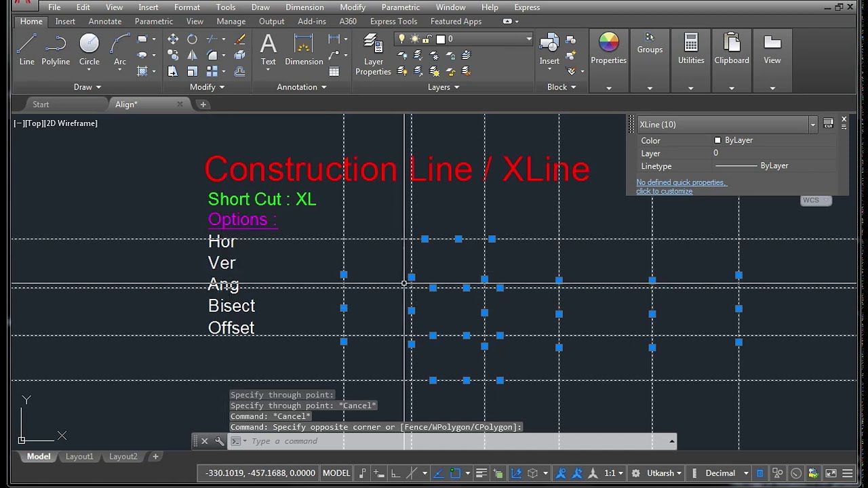This screenshot has width=868, height=488.
Task: Switch to the Start drawing tab
Action: pyautogui.click(x=41, y=104)
